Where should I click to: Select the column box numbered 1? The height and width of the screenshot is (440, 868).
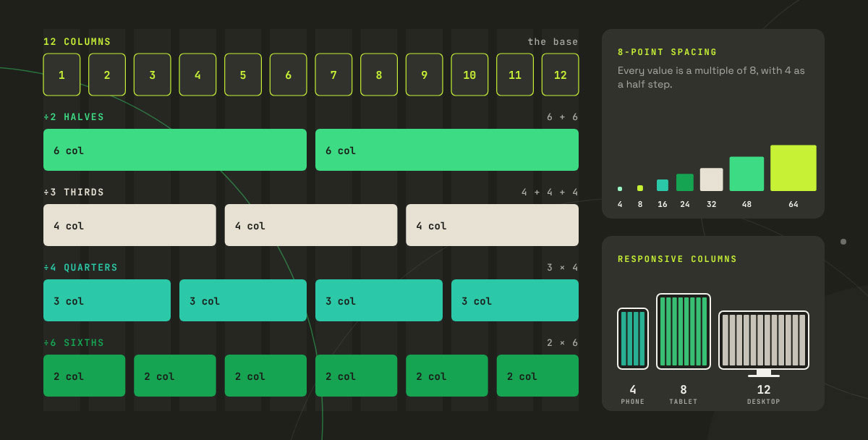(x=61, y=75)
